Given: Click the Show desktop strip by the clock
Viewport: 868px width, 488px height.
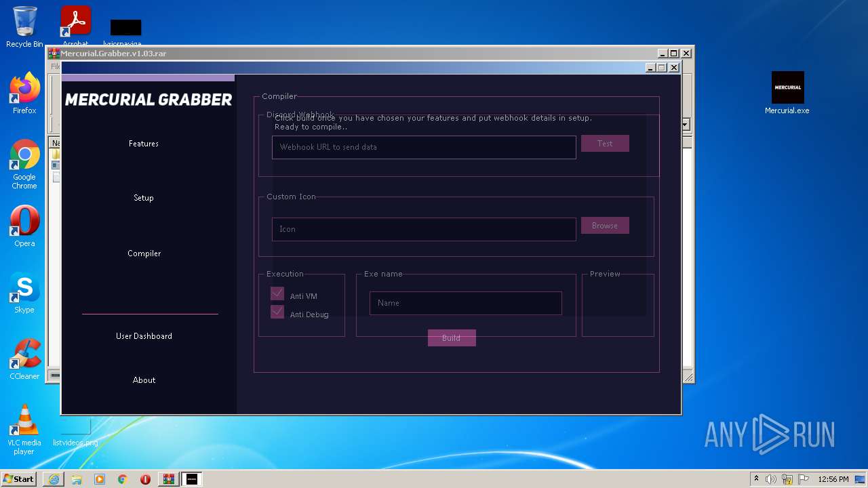Looking at the screenshot, I should coord(861,479).
